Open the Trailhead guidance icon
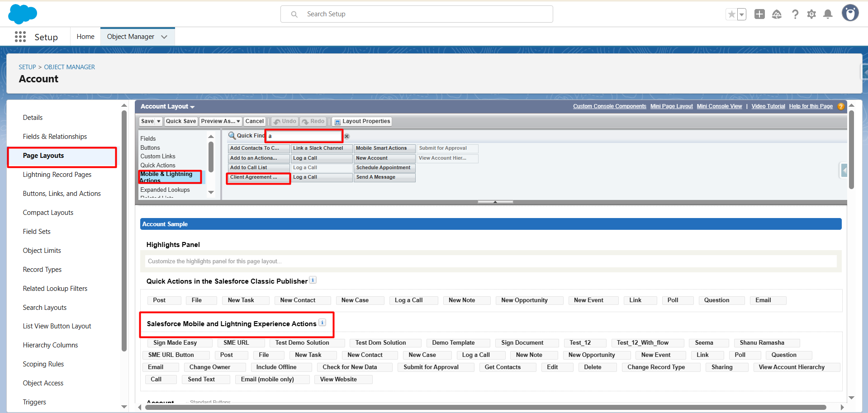 pos(777,14)
